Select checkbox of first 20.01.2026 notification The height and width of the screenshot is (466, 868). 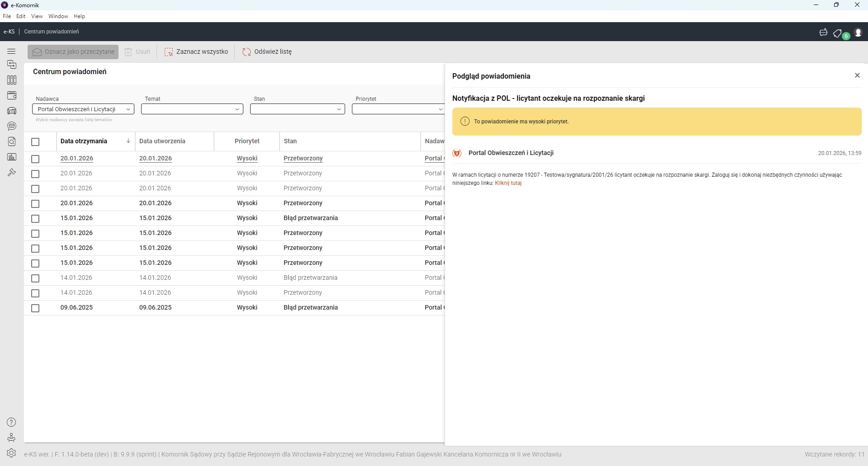pyautogui.click(x=35, y=159)
